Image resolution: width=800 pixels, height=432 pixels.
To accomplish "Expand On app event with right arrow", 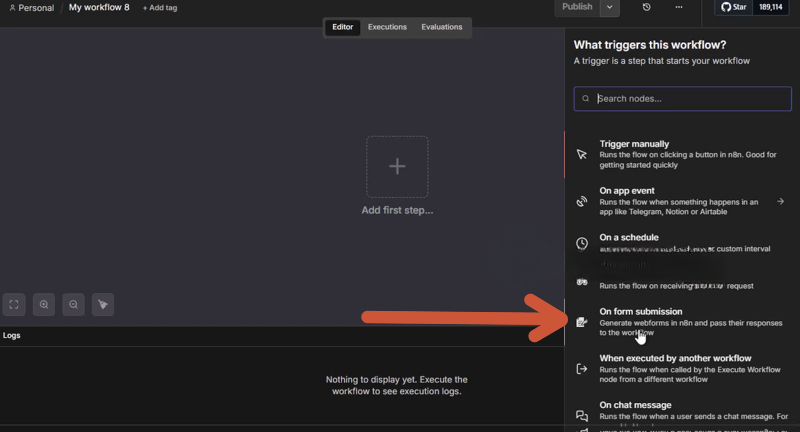I will click(781, 201).
